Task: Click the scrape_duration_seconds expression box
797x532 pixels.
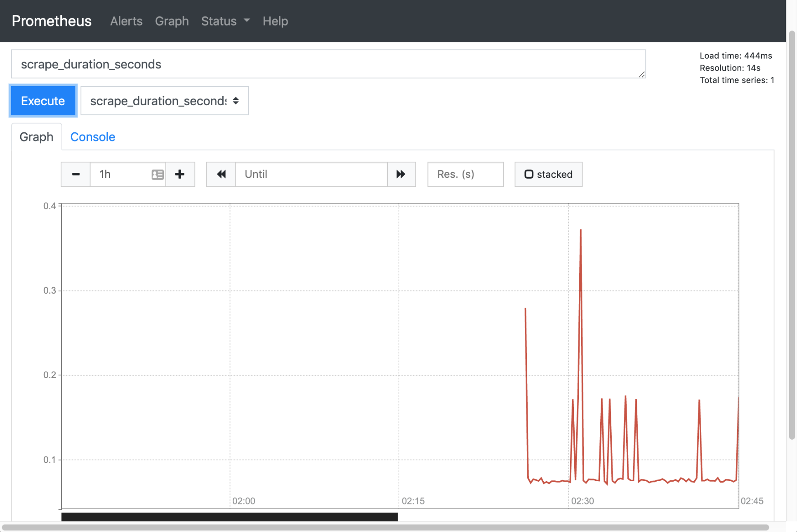Action: (328, 64)
